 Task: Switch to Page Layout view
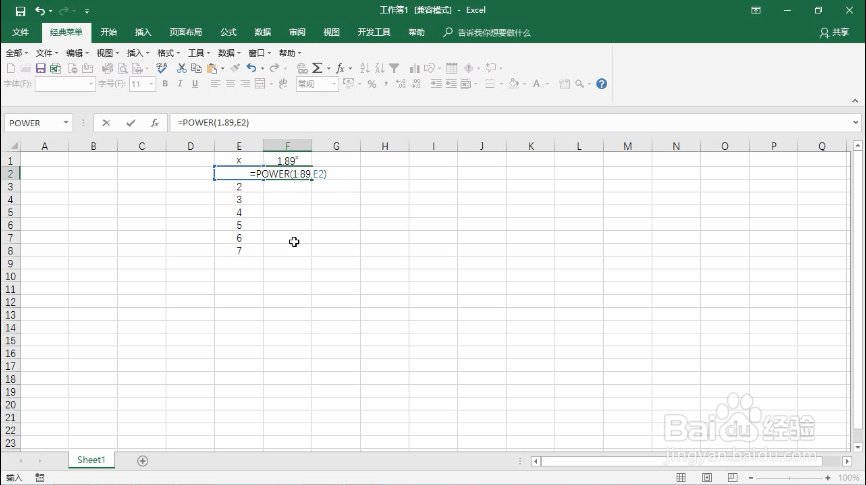click(707, 477)
